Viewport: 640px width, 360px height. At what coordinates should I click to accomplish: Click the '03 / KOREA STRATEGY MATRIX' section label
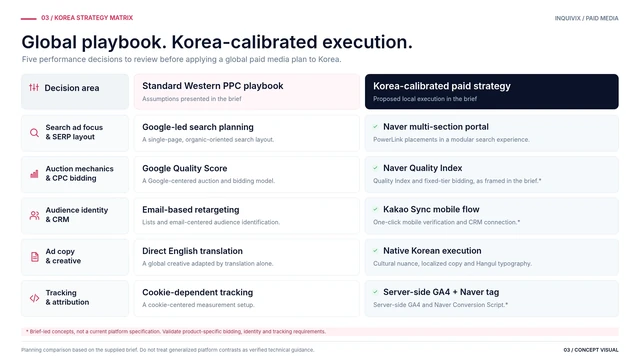[x=87, y=18]
